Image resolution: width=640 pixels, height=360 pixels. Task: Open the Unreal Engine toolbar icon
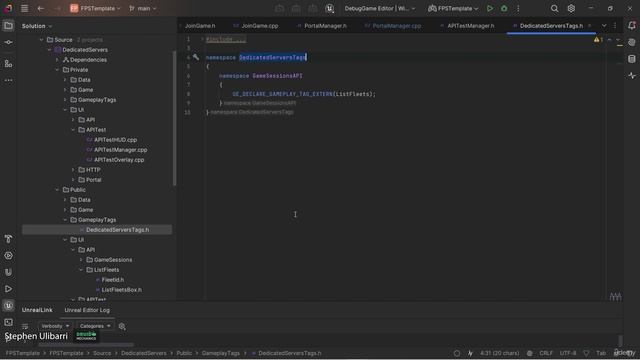[x=330, y=8]
